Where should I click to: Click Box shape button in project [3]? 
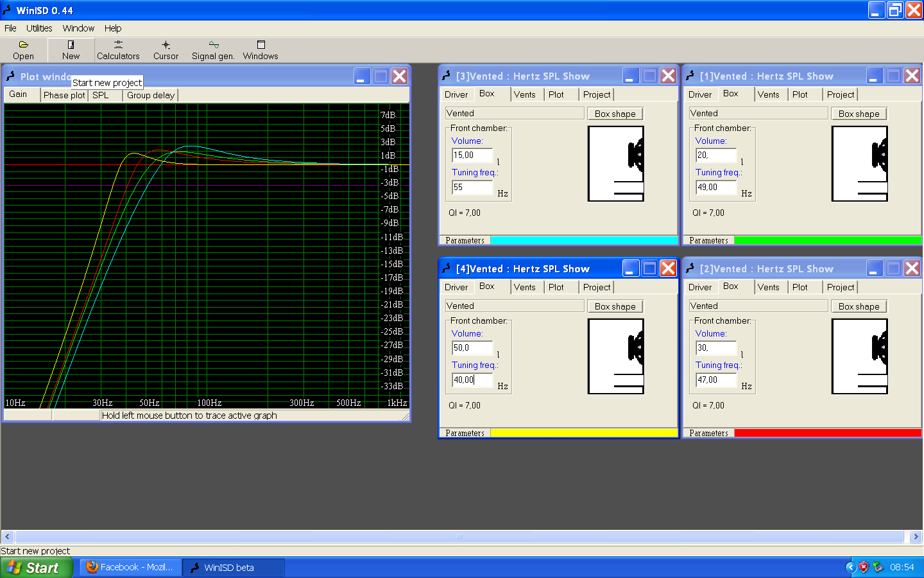coord(615,114)
